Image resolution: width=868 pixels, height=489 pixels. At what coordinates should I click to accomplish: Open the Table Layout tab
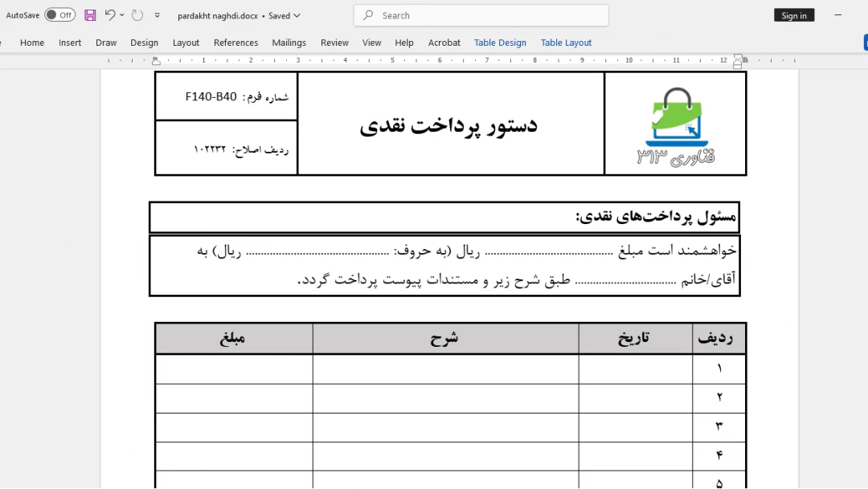tap(566, 43)
